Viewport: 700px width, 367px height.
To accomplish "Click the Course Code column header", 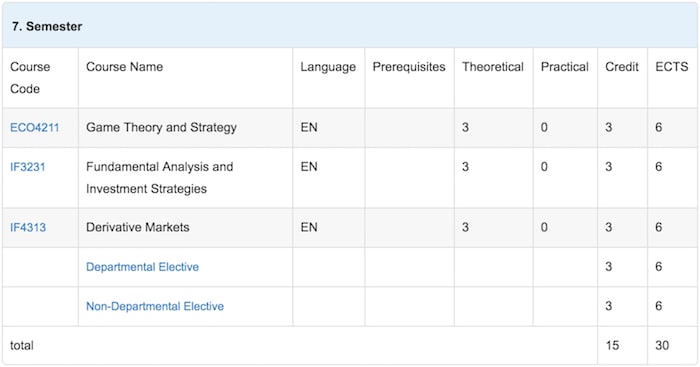I will tap(30, 78).
